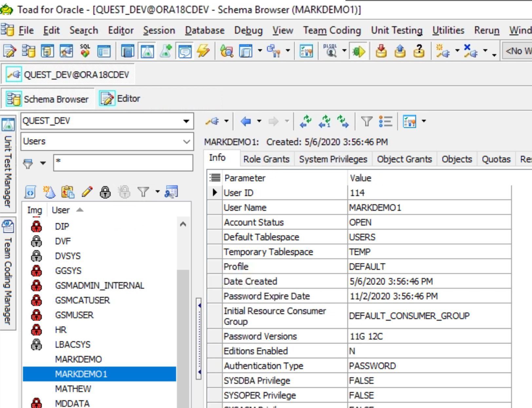Open the Unit Test Manager side panel
532x408 pixels.
[x=8, y=164]
